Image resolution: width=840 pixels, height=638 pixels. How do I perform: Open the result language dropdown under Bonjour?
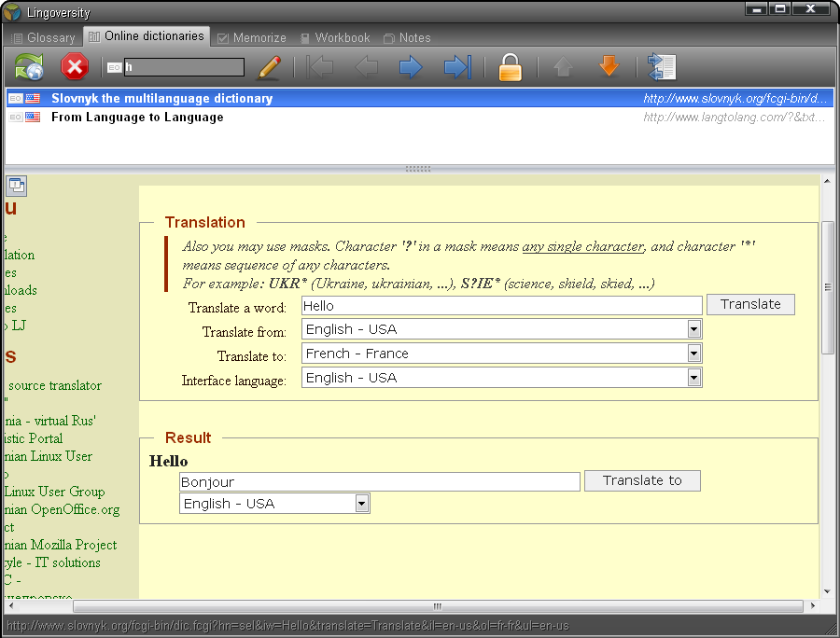coord(362,502)
